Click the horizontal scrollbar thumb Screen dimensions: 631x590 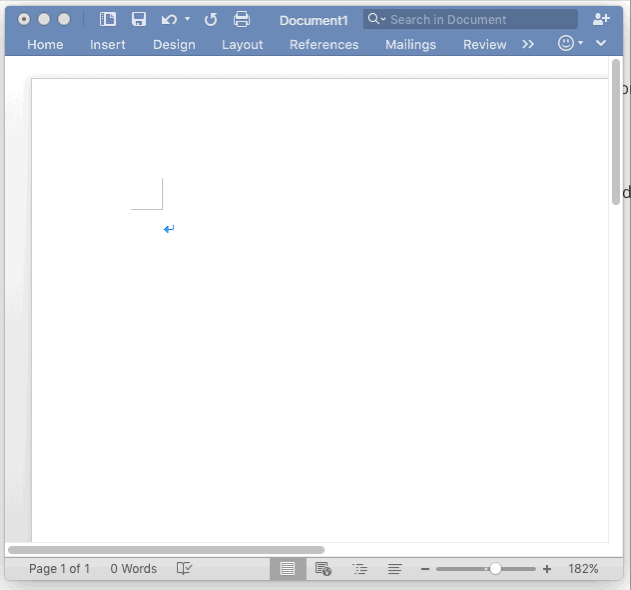(x=166, y=550)
